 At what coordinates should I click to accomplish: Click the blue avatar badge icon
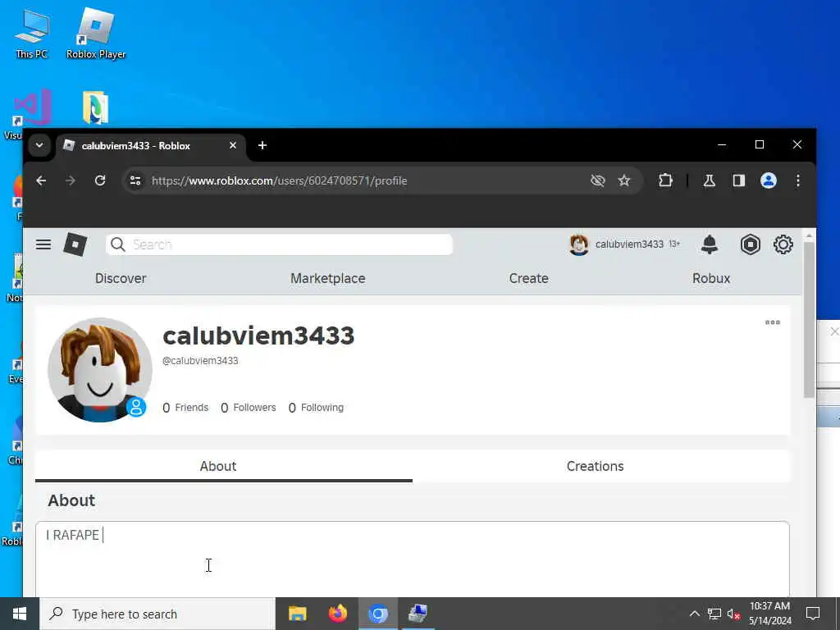pos(136,407)
